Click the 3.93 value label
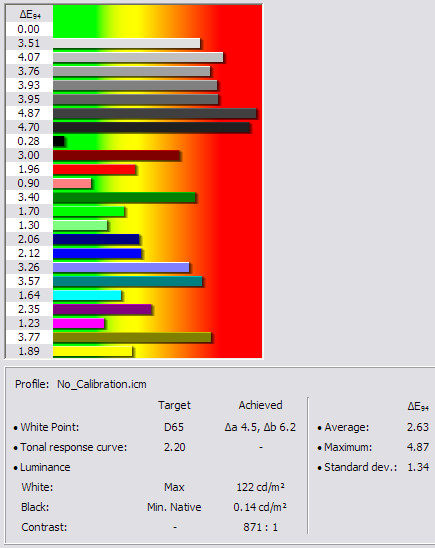Viewport: 435px width, 548px height. tap(29, 85)
